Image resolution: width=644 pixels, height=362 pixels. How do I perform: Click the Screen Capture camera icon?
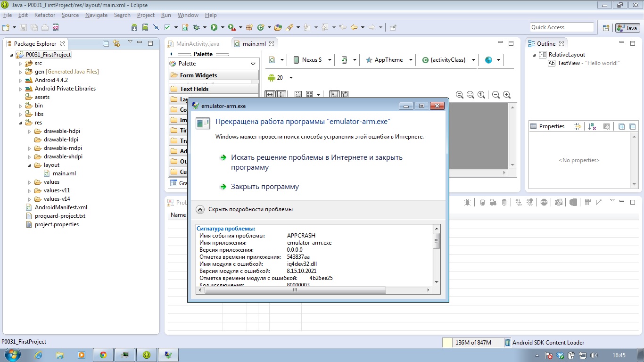coord(559,202)
